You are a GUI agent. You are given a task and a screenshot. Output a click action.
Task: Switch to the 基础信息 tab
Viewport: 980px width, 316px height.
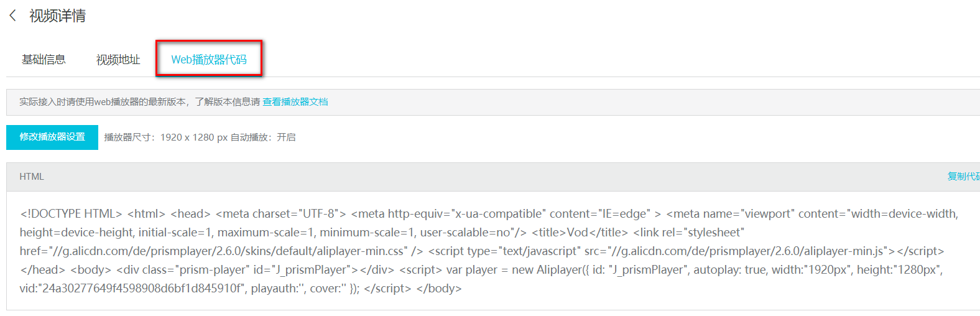pos(44,60)
